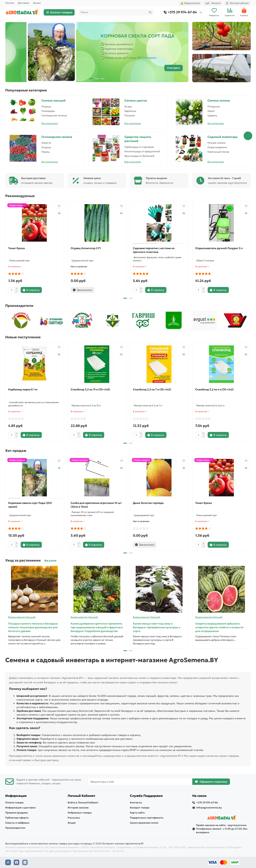Image resolution: width=256 pixels, height=868 pixels.
Task: Open the Facebook icon in footer
Action: click(x=16, y=862)
